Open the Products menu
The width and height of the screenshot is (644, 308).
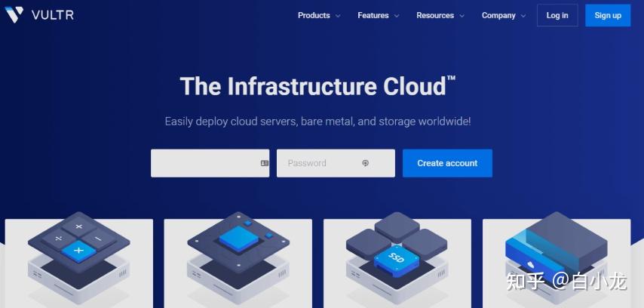pos(314,15)
